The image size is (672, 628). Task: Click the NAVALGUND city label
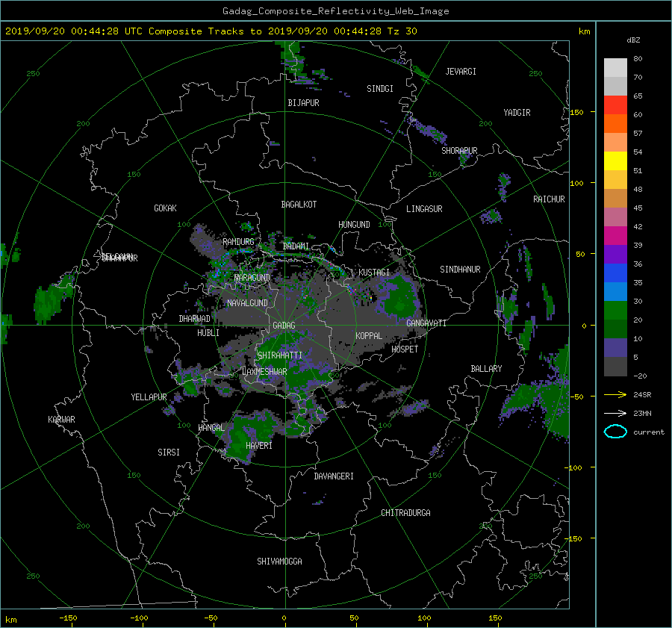pyautogui.click(x=247, y=303)
